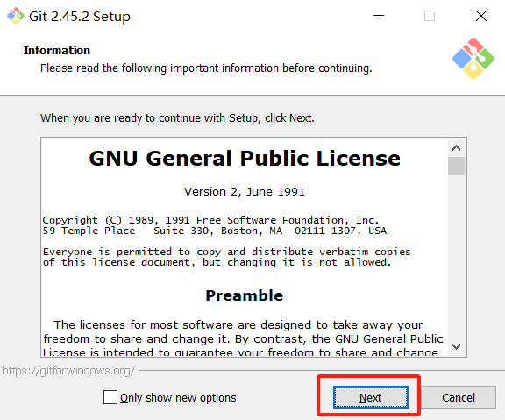This screenshot has width=505, height=420.
Task: Click the Git icon in the title bar
Action: pyautogui.click(x=16, y=16)
